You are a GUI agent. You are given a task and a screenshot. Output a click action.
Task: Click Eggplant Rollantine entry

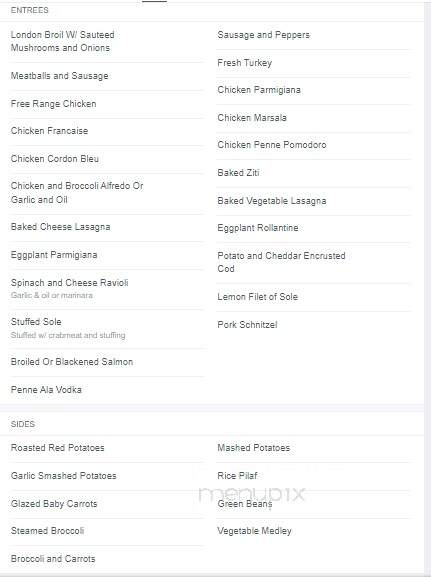pos(258,228)
